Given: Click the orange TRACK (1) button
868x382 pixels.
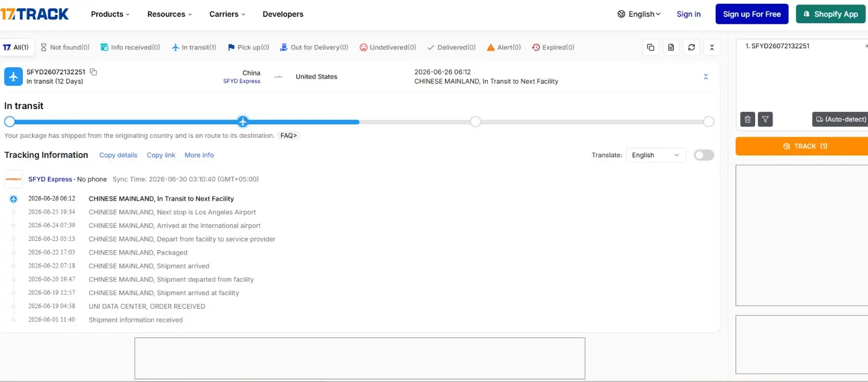Looking at the screenshot, I should pyautogui.click(x=802, y=147).
